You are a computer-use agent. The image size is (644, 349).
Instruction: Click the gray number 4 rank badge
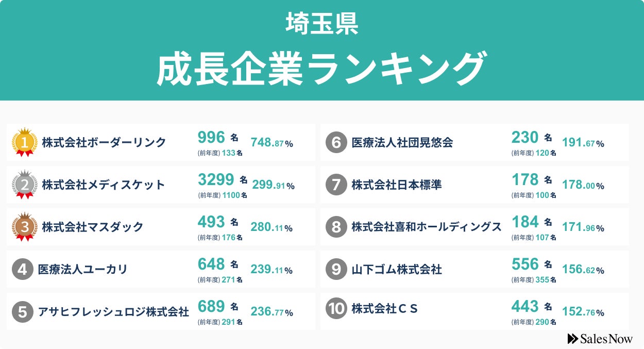[22, 269]
